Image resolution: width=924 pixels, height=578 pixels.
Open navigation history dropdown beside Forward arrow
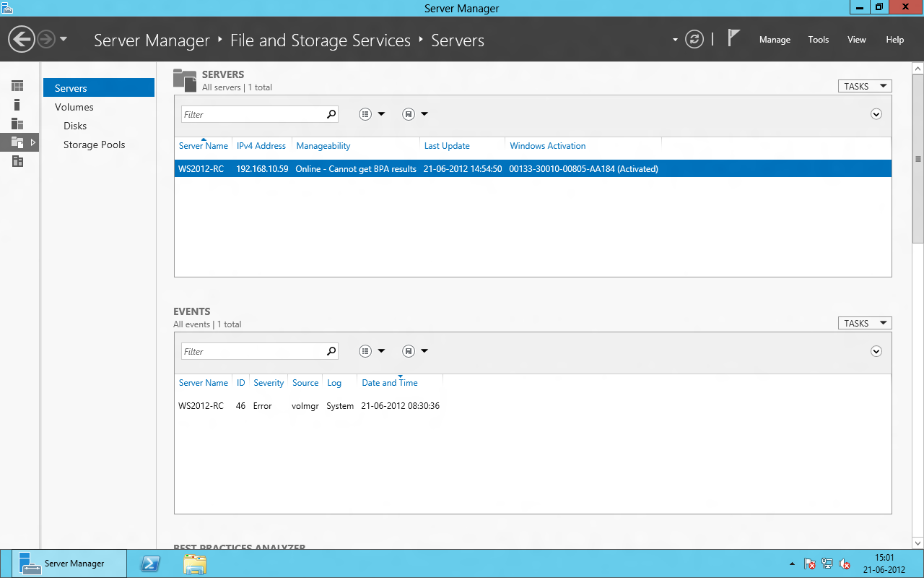(64, 39)
